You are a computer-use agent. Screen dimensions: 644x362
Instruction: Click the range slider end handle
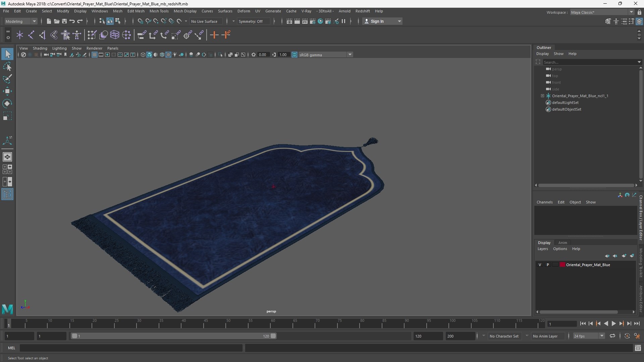273,336
